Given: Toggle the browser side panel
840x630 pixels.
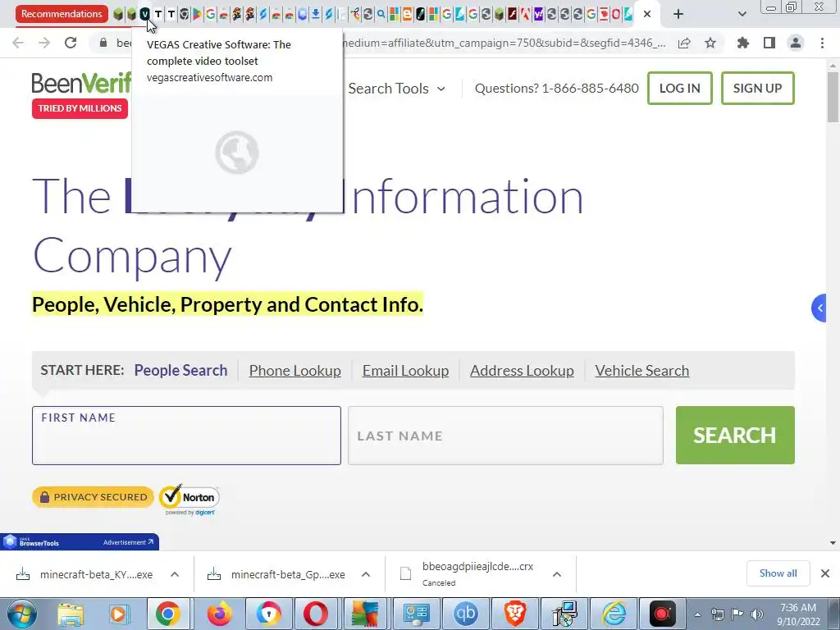Looking at the screenshot, I should 769,43.
